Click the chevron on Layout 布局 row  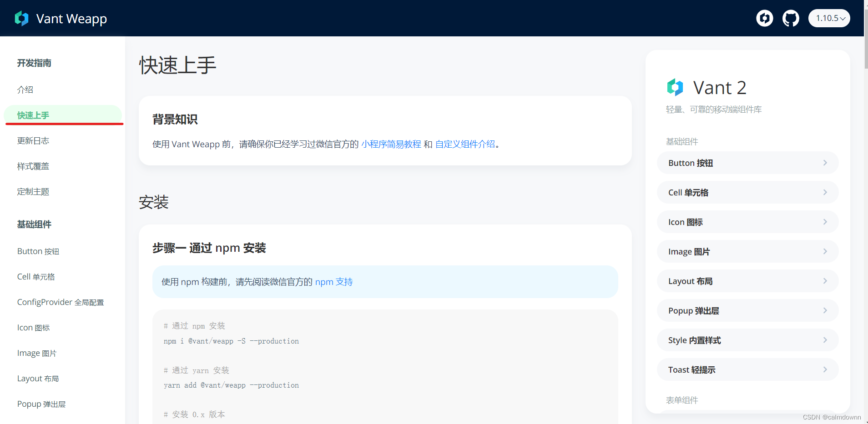point(825,281)
